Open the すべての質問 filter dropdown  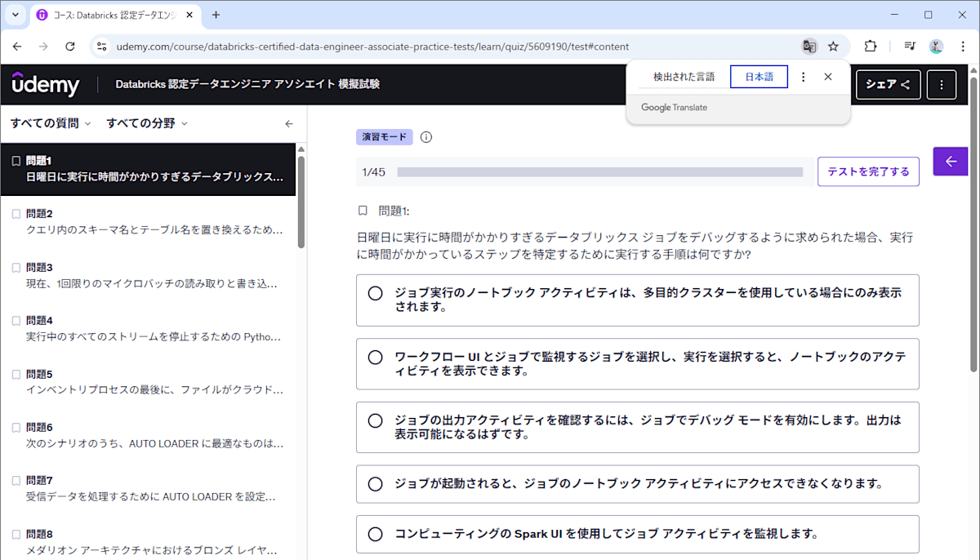(x=51, y=124)
